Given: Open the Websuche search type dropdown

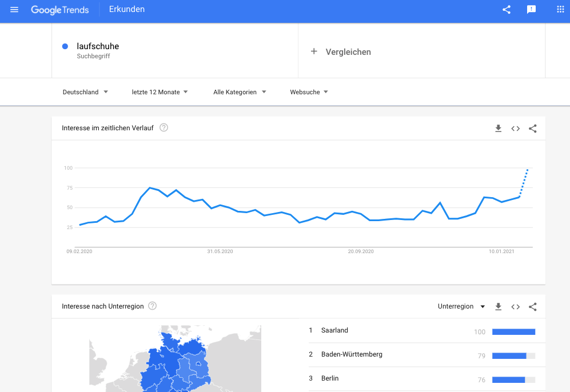Looking at the screenshot, I should click(309, 92).
